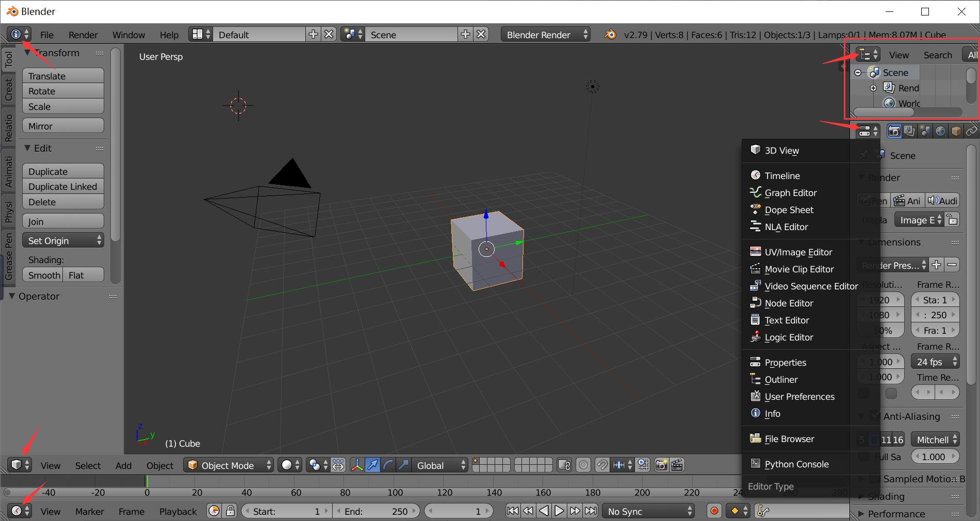
Task: Jump to the last frame
Action: click(x=591, y=511)
